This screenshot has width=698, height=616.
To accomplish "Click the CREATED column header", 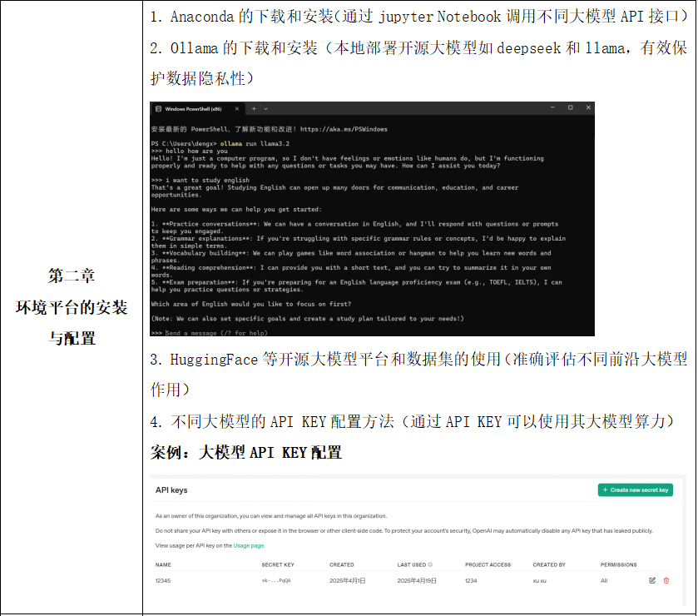I will [x=341, y=564].
